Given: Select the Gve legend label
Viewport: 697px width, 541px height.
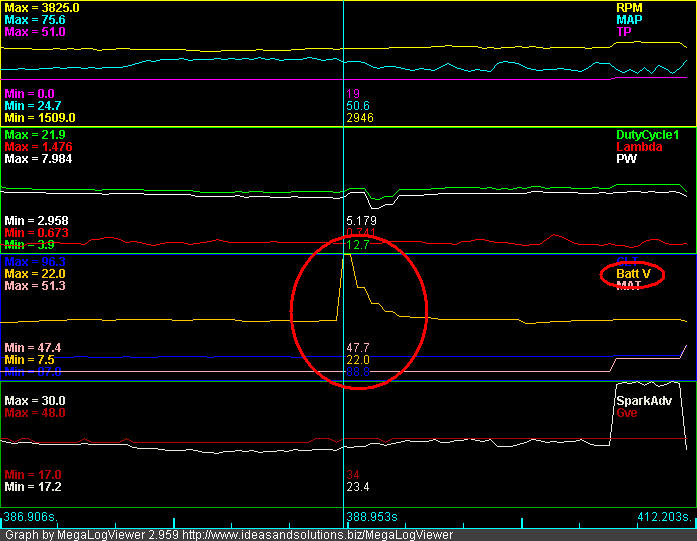Looking at the screenshot, I should [x=626, y=412].
